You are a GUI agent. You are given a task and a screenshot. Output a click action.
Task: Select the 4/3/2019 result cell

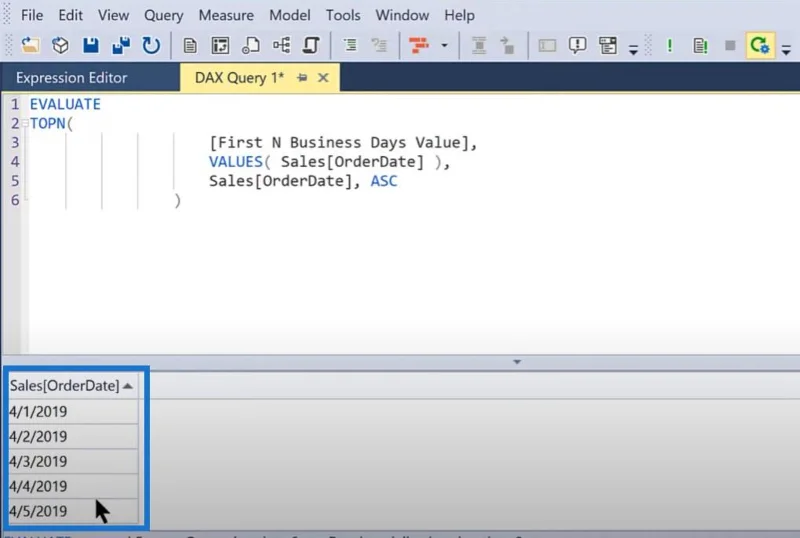point(73,461)
